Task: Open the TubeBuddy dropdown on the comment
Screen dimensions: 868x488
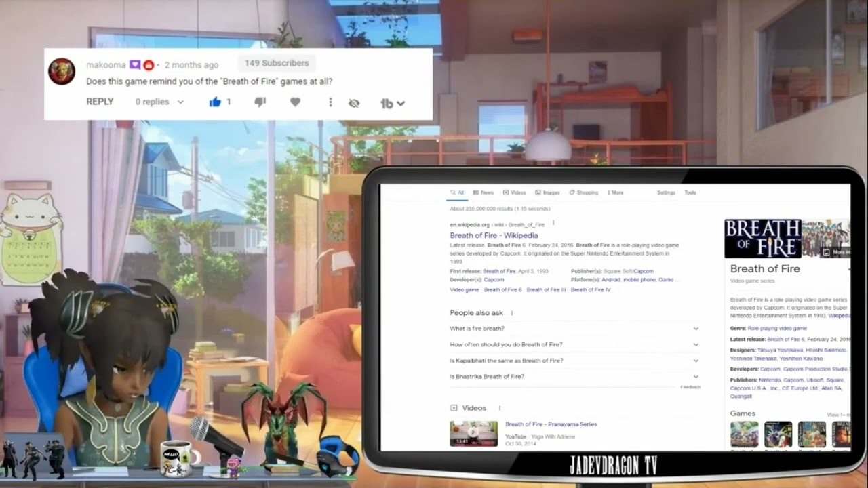Action: pos(393,103)
